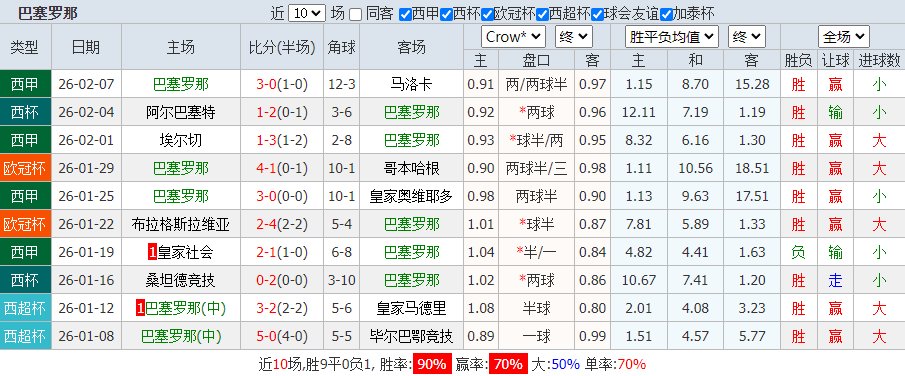This screenshot has width=905, height=376.
Task: Click home odds 2.01 in 皇家马德里 row
Action: 638,308
